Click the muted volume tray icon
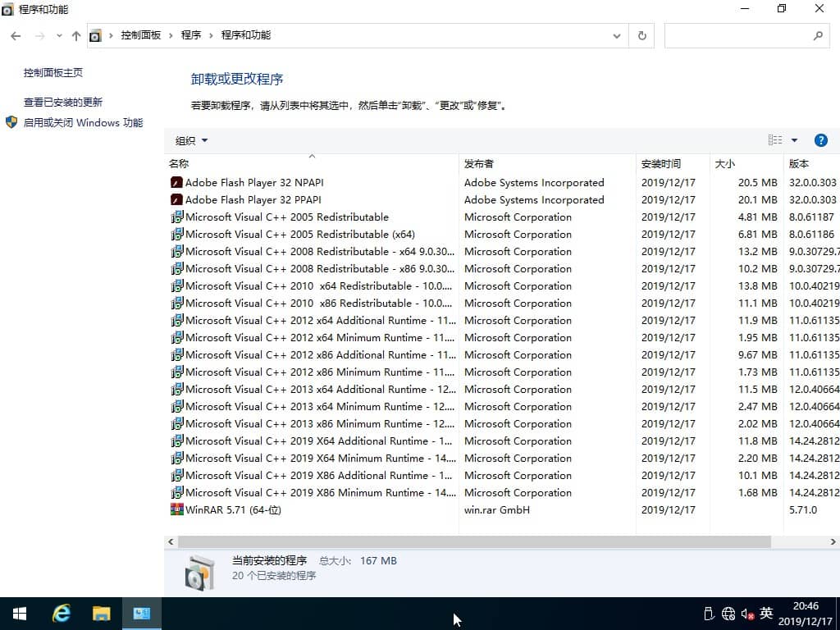The height and width of the screenshot is (630, 840). (x=748, y=614)
